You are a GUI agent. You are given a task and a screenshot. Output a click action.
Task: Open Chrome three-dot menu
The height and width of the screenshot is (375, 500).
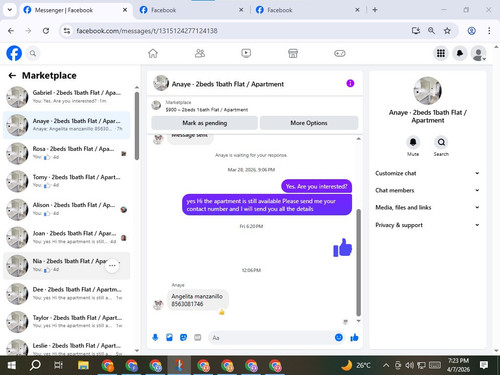click(x=489, y=31)
